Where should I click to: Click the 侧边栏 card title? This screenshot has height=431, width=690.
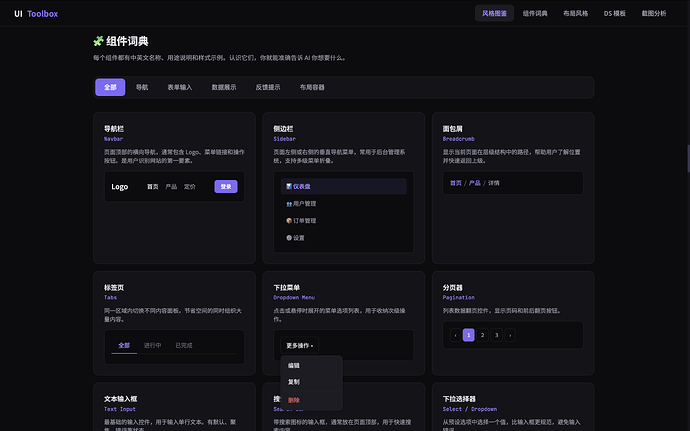click(x=283, y=129)
